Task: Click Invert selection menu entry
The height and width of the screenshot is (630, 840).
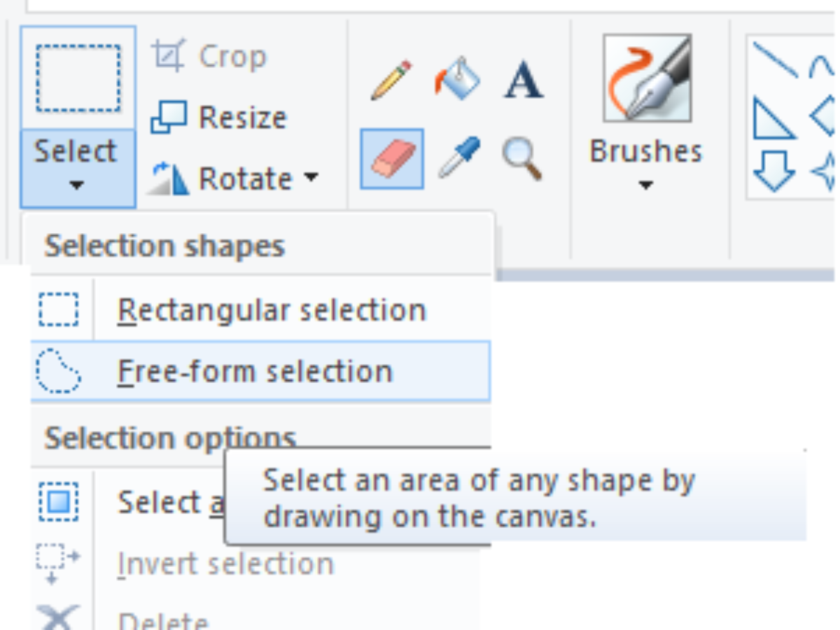Action: (225, 564)
